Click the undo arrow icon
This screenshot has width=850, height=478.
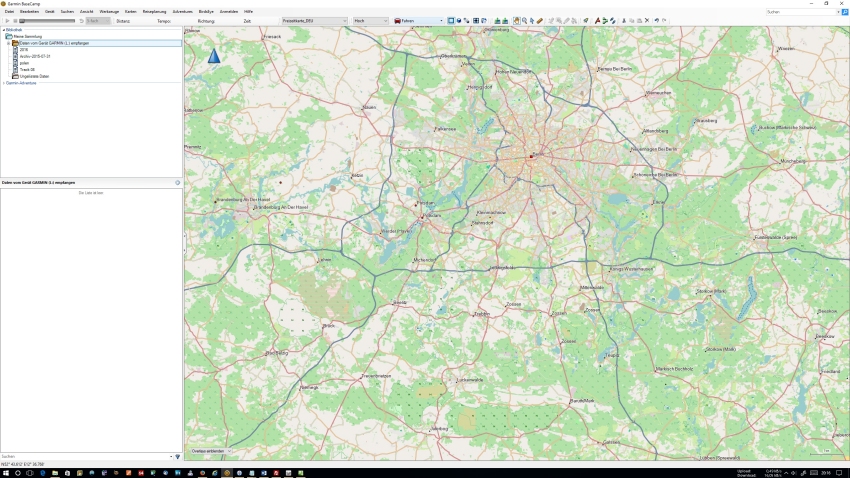[656, 21]
